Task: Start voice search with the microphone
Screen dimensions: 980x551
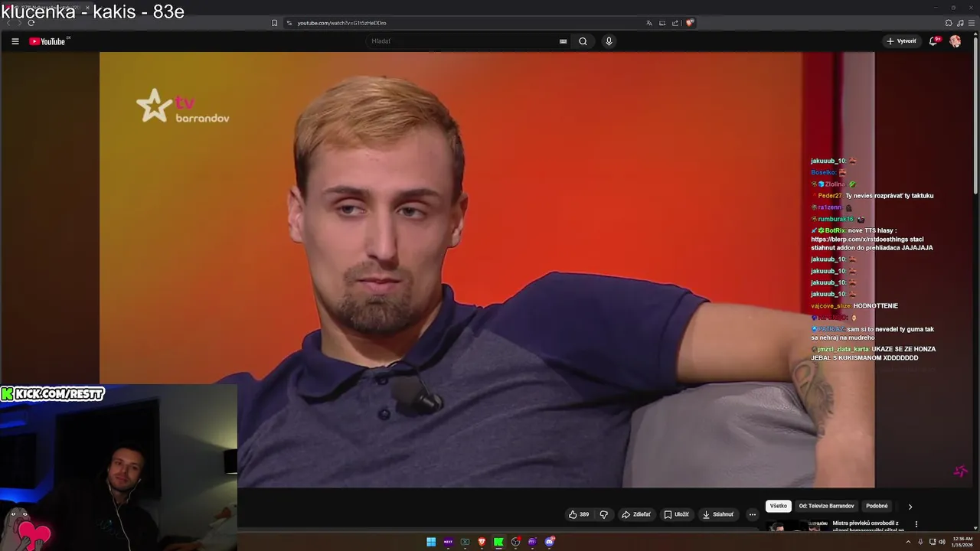Action: 609,41
